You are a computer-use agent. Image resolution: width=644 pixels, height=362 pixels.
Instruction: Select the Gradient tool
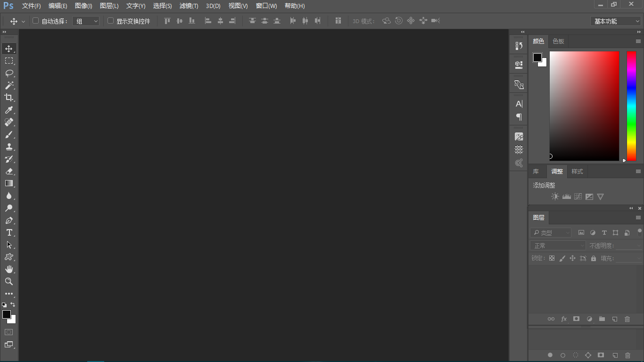click(x=9, y=183)
